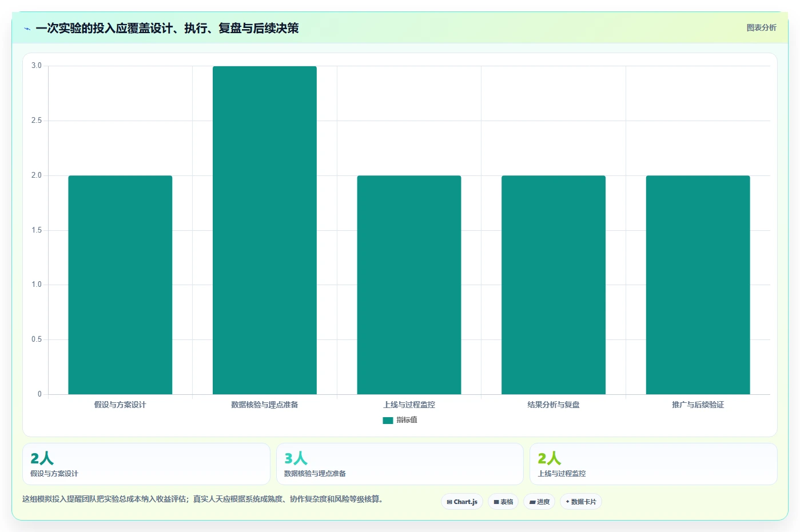The width and height of the screenshot is (800, 532).
Task: Click the x-axis label 数据核验与埋点准备
Action: [265, 405]
